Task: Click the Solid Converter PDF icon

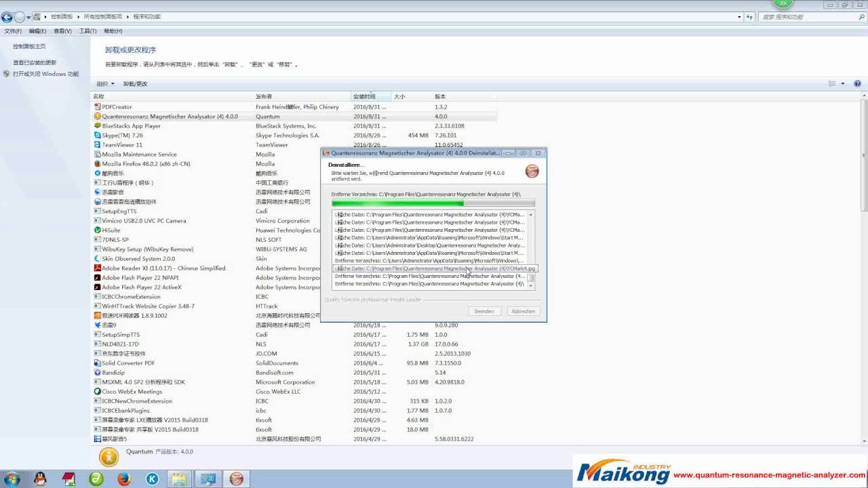Action: click(x=97, y=363)
